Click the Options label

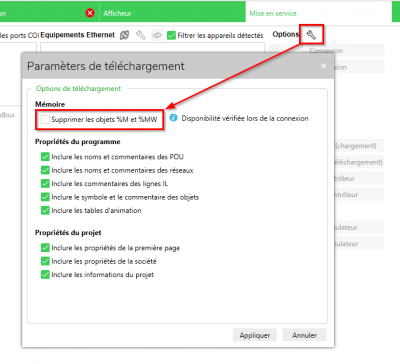[x=285, y=34]
